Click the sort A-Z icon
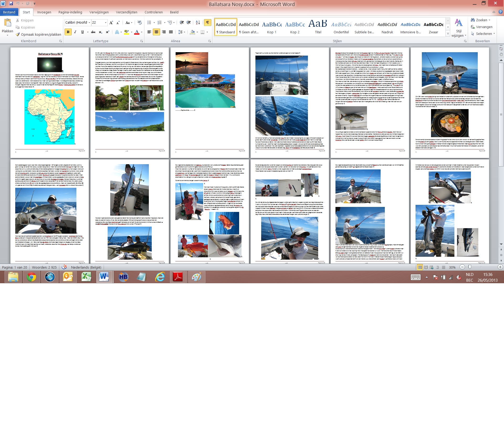Viewport: 504px width, 433px height. pos(198,23)
